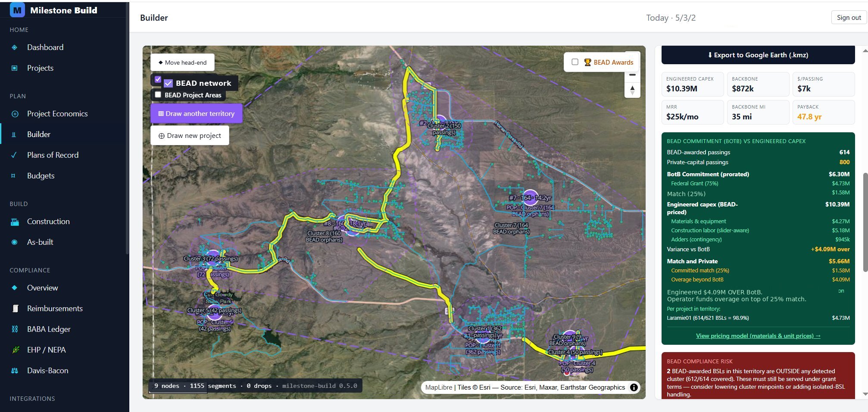Screen dimensions: 868x412
Task: Select the Cluster 1 POP node marker
Action: (483, 336)
